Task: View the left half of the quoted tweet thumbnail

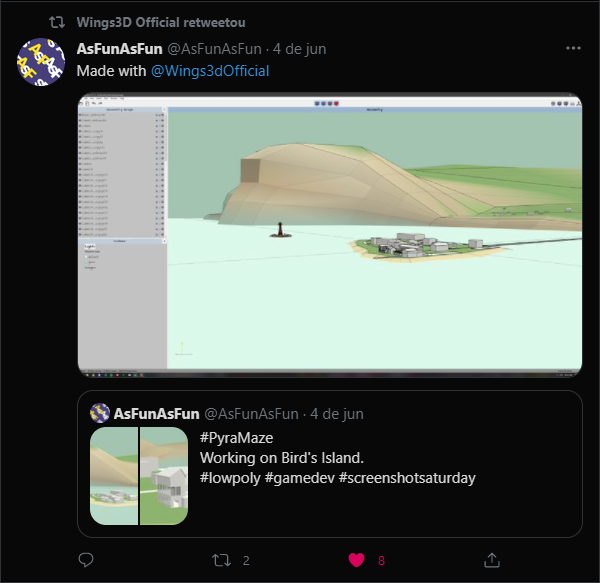Action: pyautogui.click(x=114, y=476)
